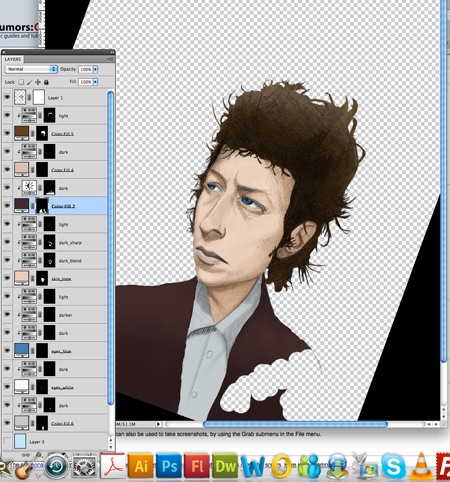Click the peach skin_tone color swatch thumbnail

coord(21,278)
